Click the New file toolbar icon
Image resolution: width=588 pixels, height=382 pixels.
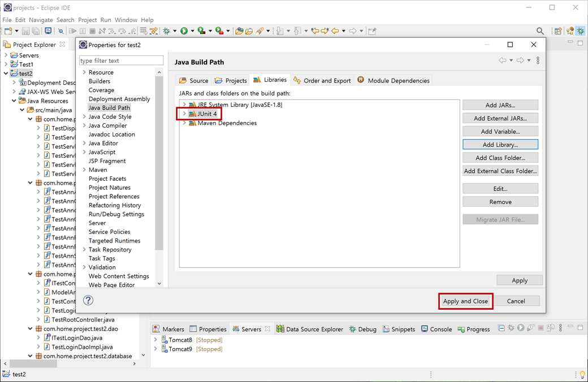8,31
